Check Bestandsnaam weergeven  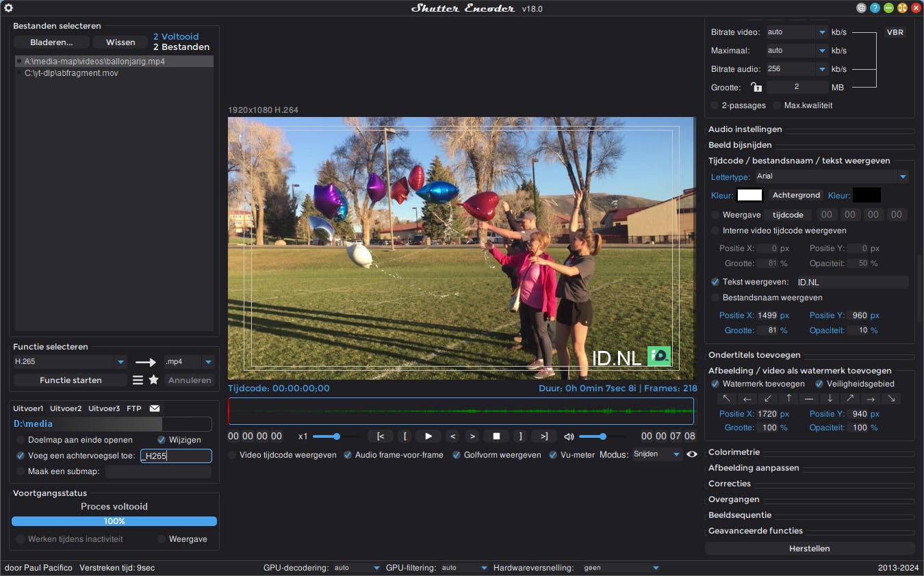[716, 298]
